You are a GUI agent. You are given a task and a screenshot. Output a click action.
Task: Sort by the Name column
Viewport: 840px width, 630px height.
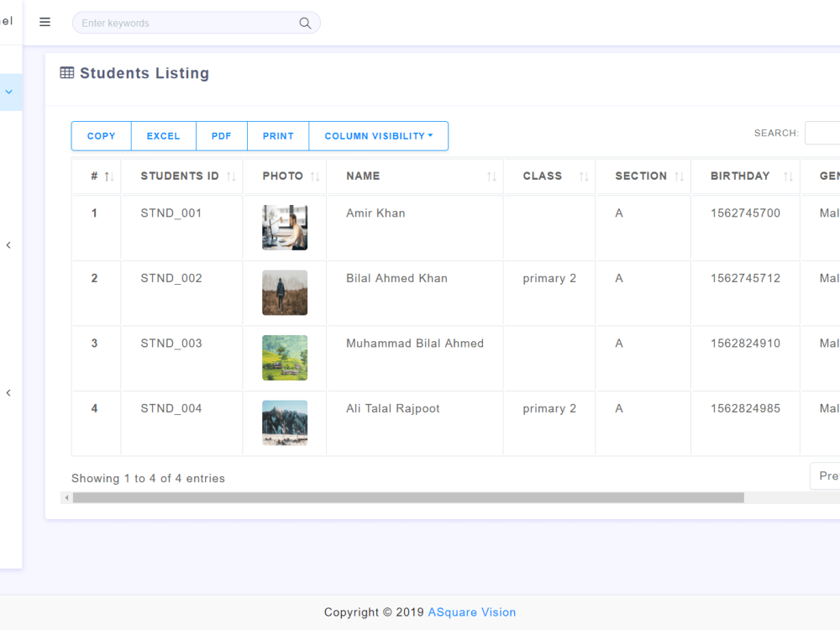(415, 176)
